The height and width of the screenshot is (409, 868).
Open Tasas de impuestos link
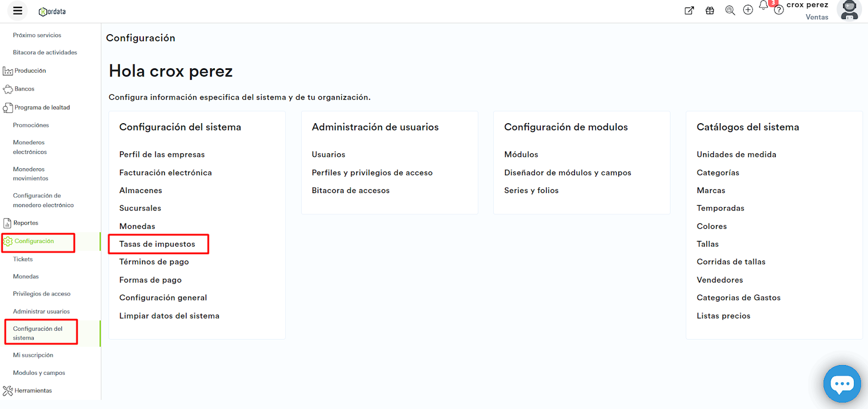click(x=157, y=244)
